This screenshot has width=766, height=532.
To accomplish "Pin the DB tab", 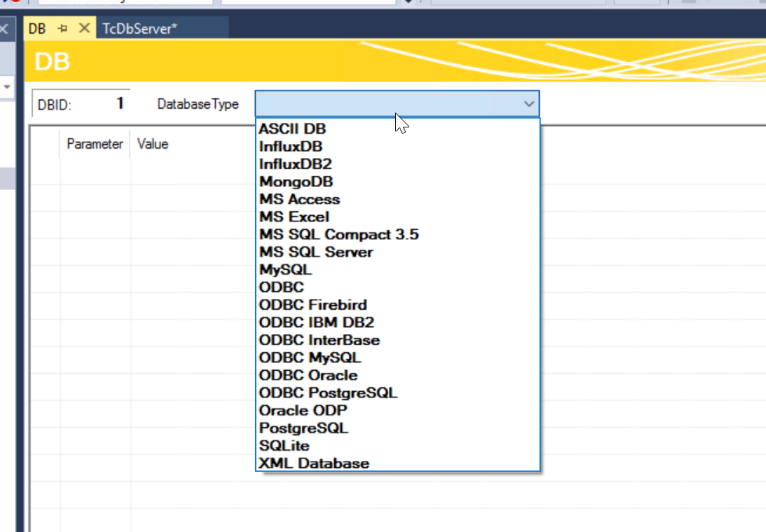I will click(63, 28).
